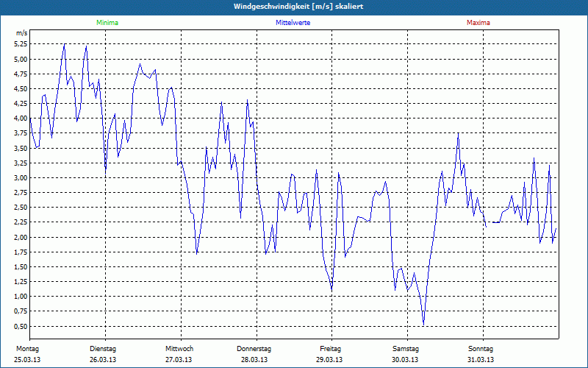
Task: Click the 3,00 y-axis value
Action: coord(22,177)
